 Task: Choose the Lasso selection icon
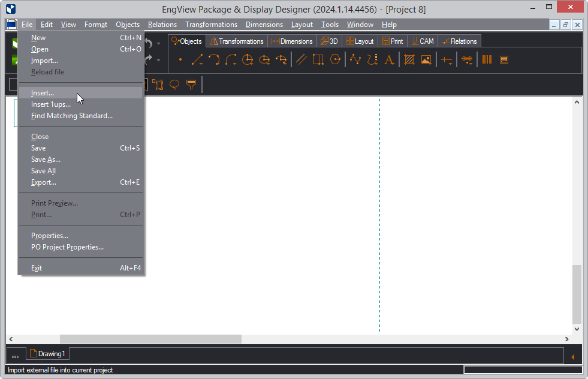pyautogui.click(x=174, y=85)
